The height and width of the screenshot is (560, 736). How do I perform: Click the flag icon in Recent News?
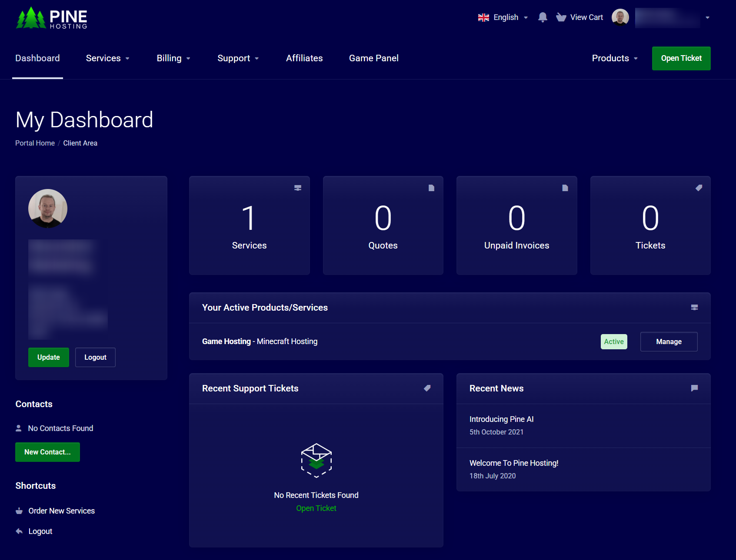(x=695, y=388)
